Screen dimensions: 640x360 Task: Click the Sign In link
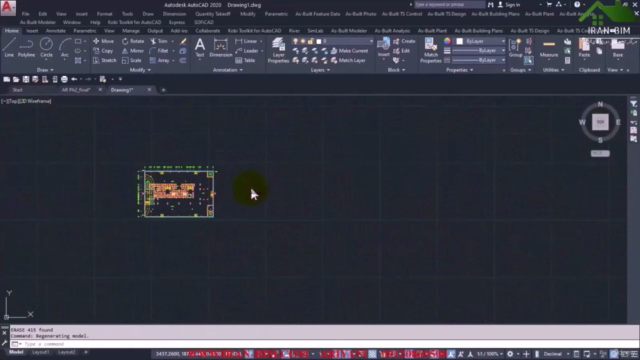[x=509, y=5]
